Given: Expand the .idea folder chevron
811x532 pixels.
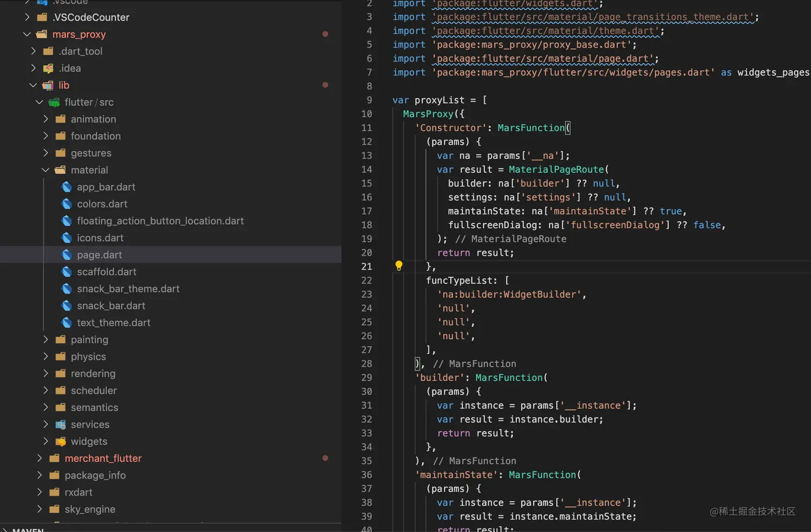Looking at the screenshot, I should [x=33, y=68].
